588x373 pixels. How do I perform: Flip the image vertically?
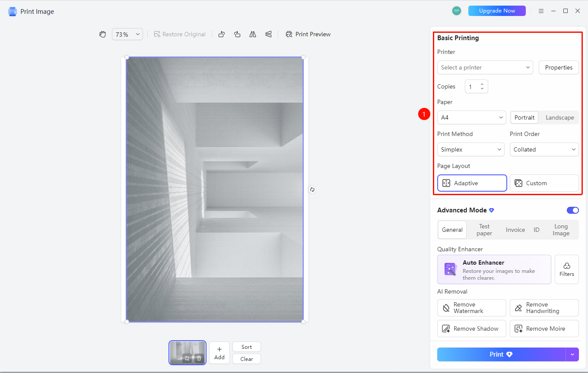(268, 34)
